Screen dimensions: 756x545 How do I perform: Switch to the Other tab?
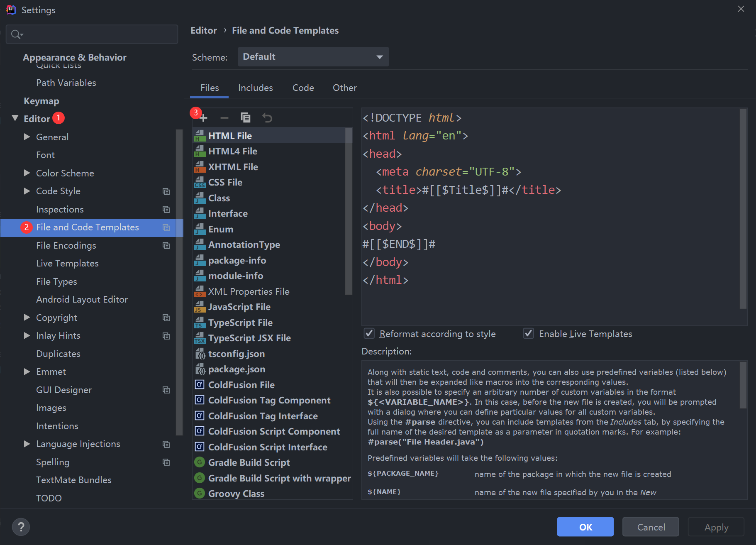345,88
